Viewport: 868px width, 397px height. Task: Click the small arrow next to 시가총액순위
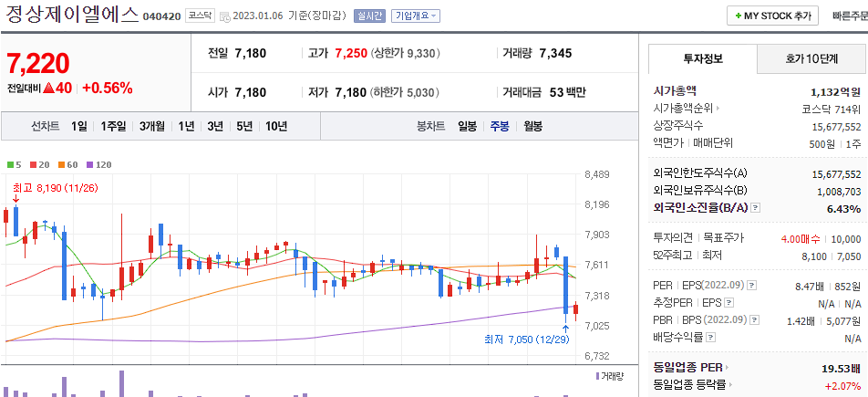(718, 108)
